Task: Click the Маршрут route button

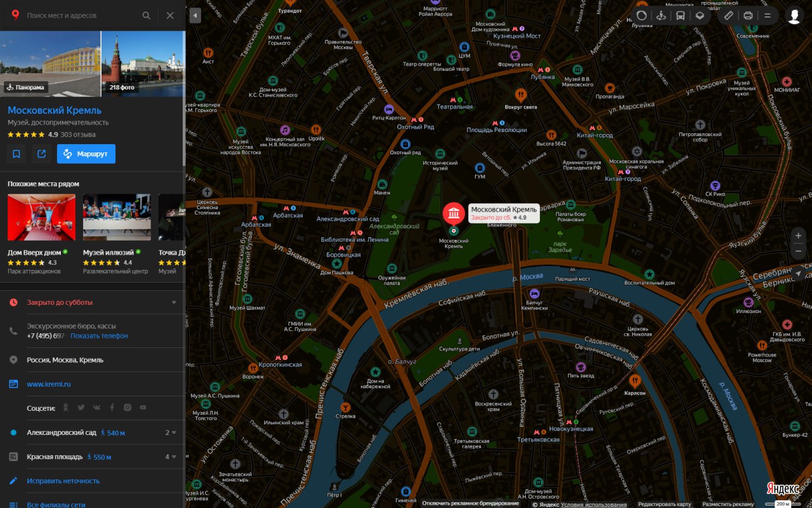Action: (86, 154)
